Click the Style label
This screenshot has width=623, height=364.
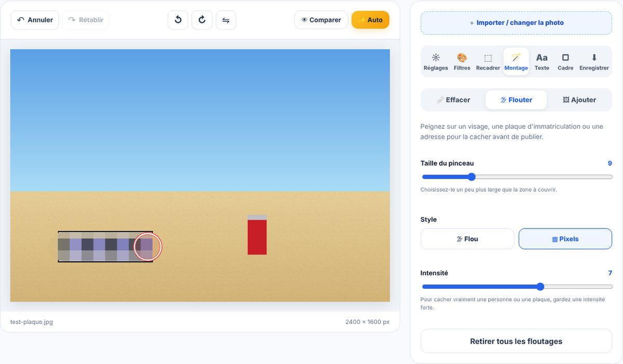(428, 220)
